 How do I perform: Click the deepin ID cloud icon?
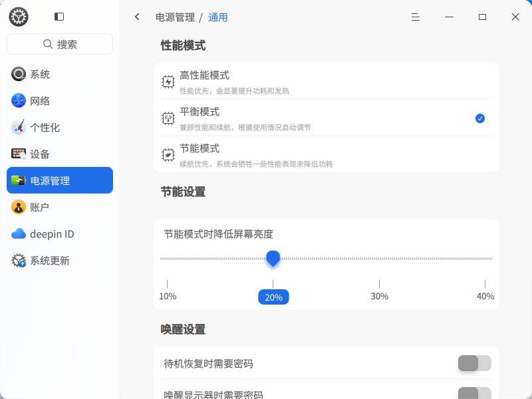coord(19,234)
